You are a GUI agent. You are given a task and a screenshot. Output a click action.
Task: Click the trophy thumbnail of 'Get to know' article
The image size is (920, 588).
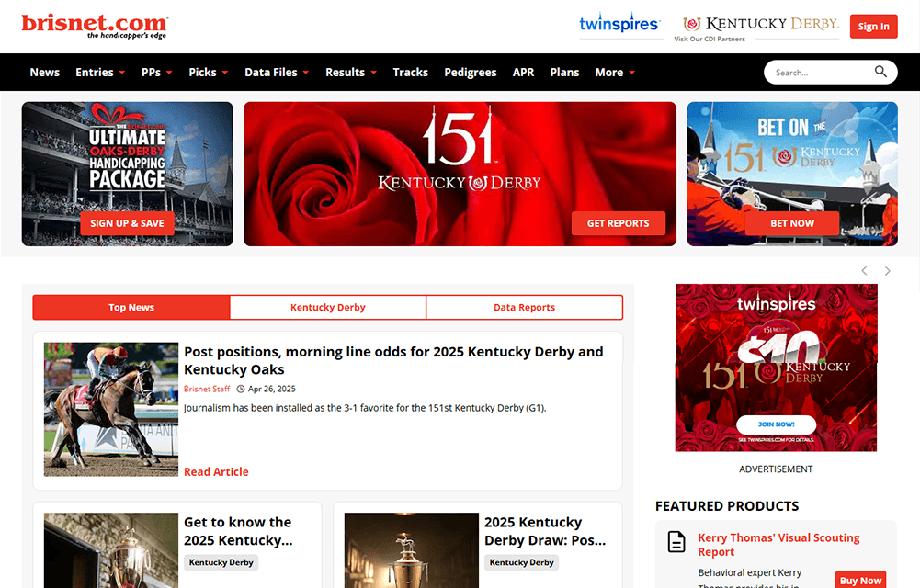111,550
